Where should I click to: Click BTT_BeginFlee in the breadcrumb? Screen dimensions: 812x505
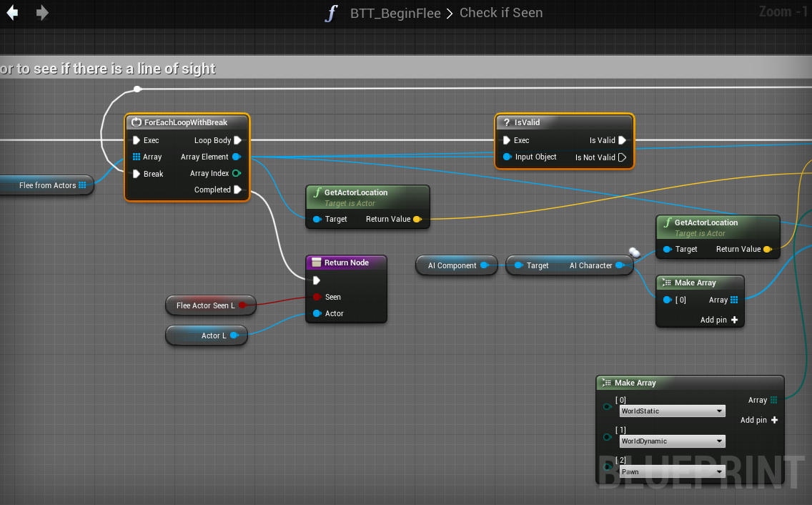tap(395, 14)
